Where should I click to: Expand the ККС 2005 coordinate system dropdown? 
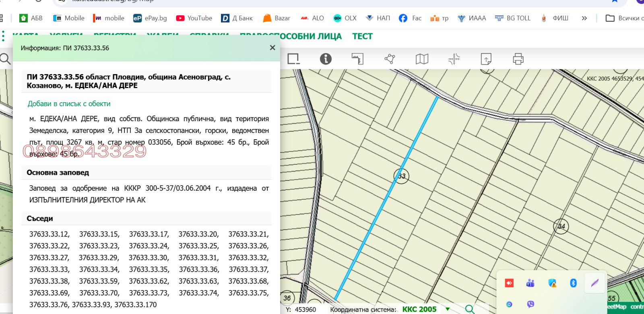(x=448, y=309)
